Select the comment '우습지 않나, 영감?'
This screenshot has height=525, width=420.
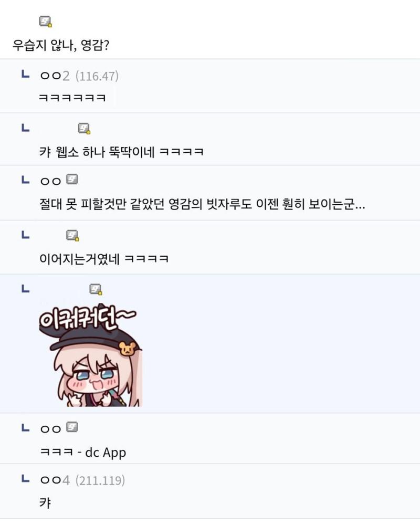click(61, 45)
